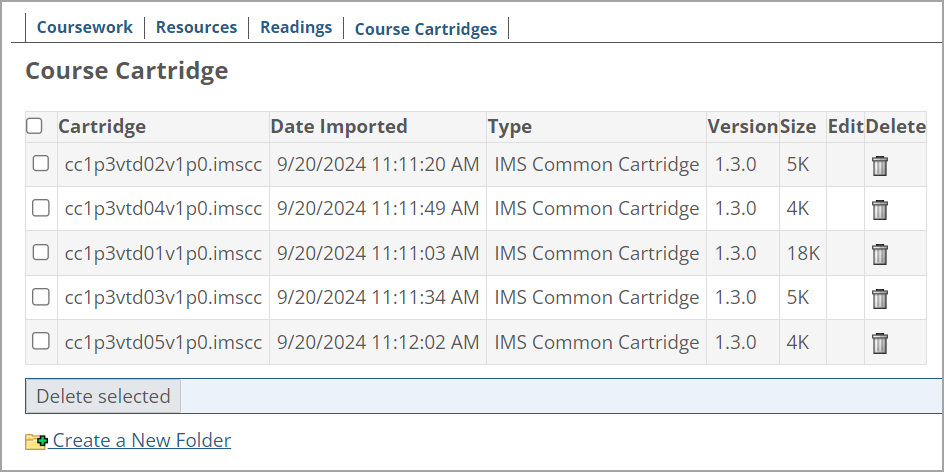Click the Create a New Folder link
944x472 pixels.
coord(141,440)
